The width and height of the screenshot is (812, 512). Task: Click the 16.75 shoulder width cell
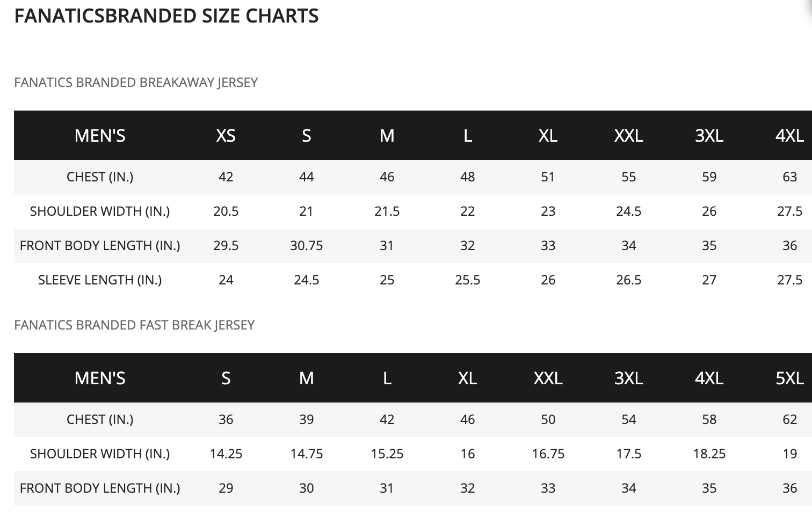click(548, 454)
